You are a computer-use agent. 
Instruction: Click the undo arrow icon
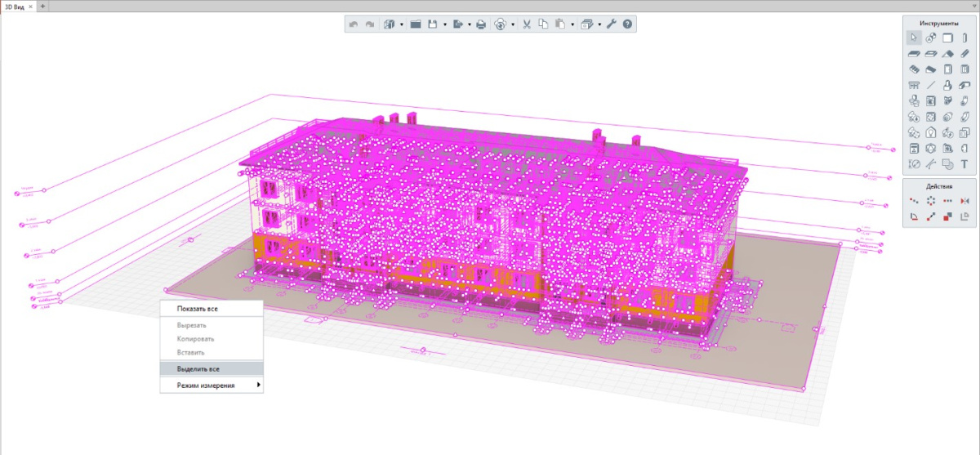pos(354,25)
